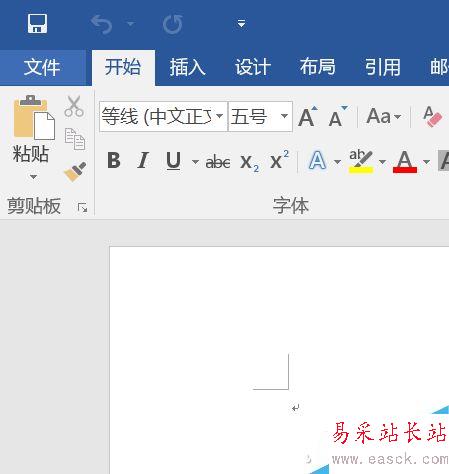Click the Paste clipboard icon
This screenshot has height=474, width=449.
pyautogui.click(x=34, y=117)
